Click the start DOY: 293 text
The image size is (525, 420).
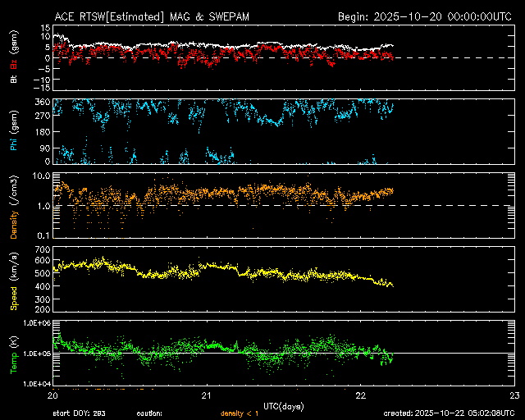point(80,413)
